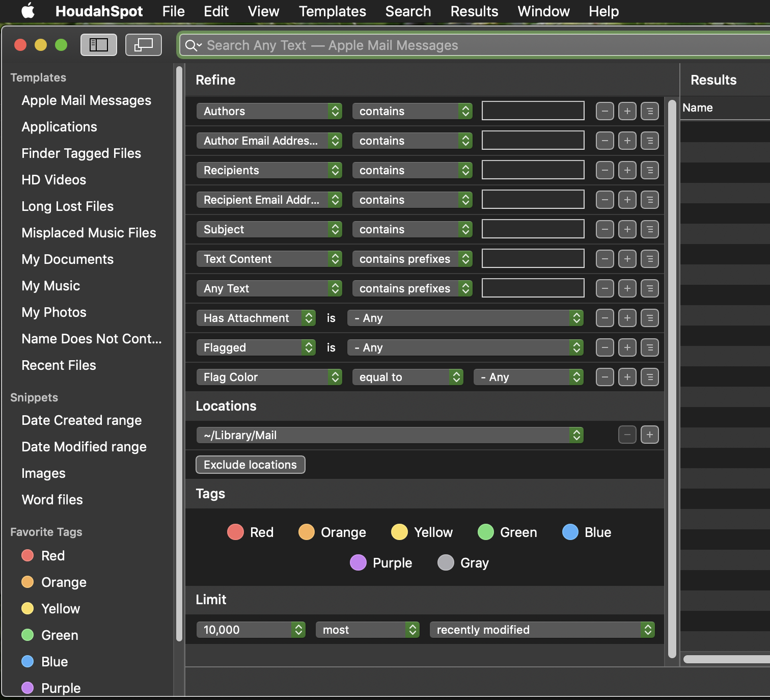This screenshot has width=770, height=700.
Task: Open options menu for Flag Color row
Action: 650,377
